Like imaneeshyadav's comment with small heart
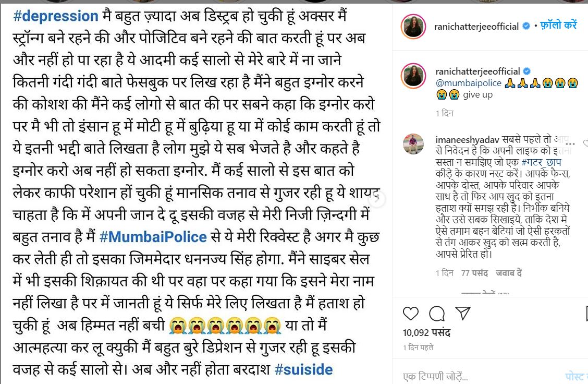The height and width of the screenshot is (384, 588). pyautogui.click(x=586, y=143)
